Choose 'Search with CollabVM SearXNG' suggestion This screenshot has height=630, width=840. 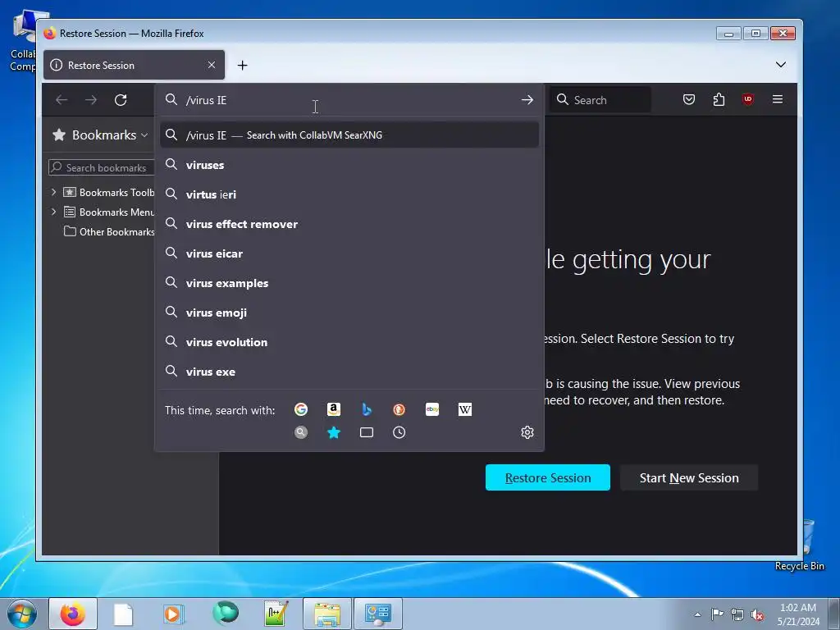coord(349,135)
